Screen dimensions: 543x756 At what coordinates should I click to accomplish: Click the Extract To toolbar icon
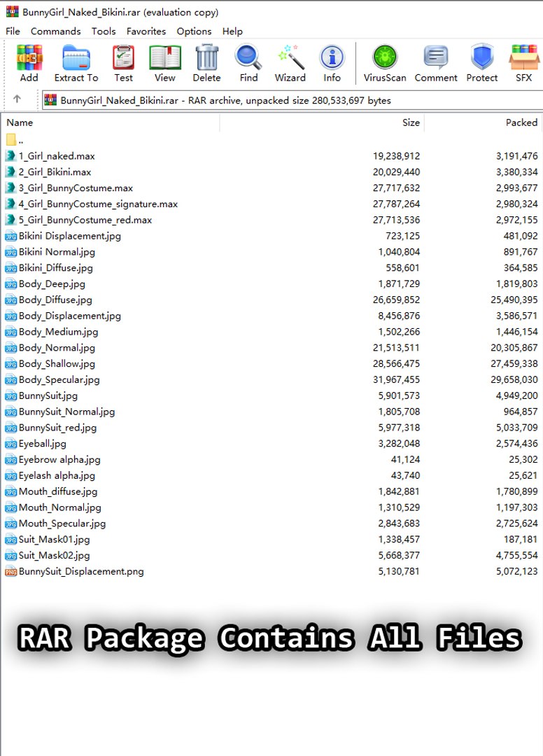(76, 58)
